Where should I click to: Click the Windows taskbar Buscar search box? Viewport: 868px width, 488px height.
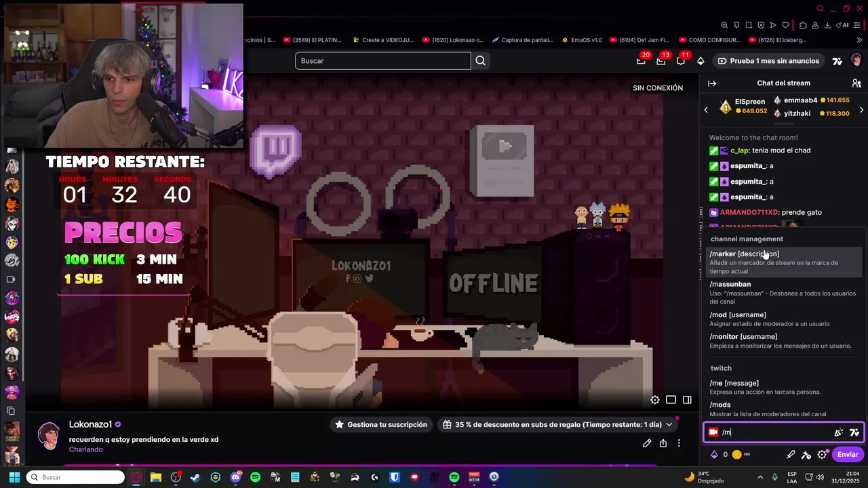[75, 477]
